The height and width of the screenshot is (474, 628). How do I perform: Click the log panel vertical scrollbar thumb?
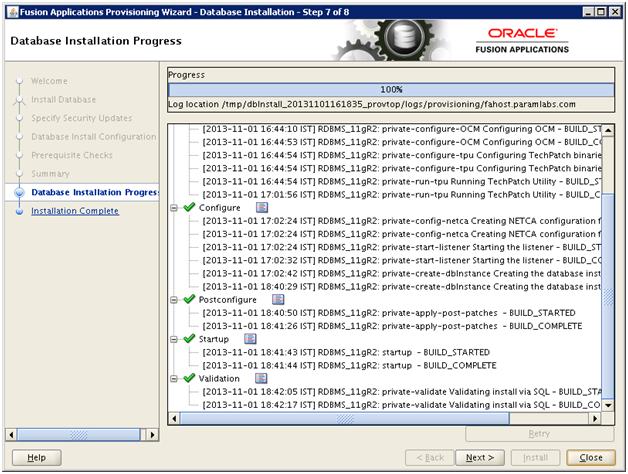608,297
